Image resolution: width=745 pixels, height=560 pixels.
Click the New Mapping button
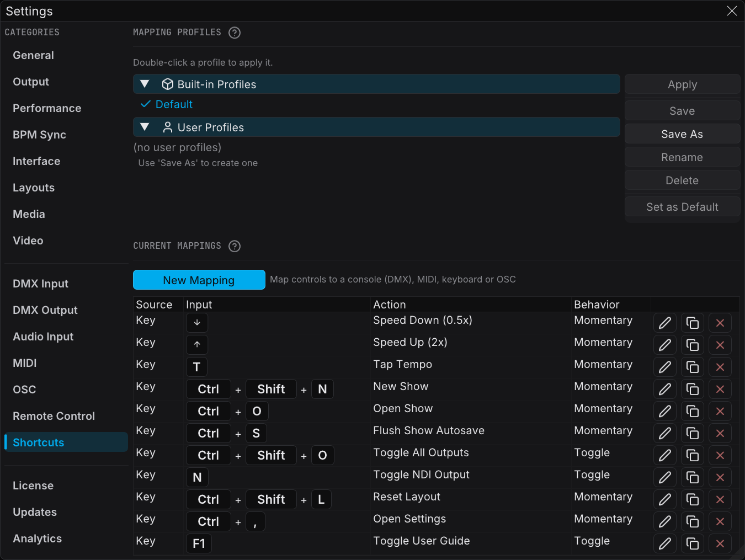pyautogui.click(x=199, y=280)
